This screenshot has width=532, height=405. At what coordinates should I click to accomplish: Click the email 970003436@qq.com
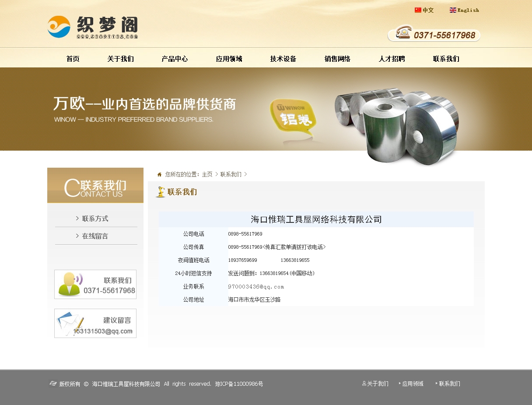(256, 287)
